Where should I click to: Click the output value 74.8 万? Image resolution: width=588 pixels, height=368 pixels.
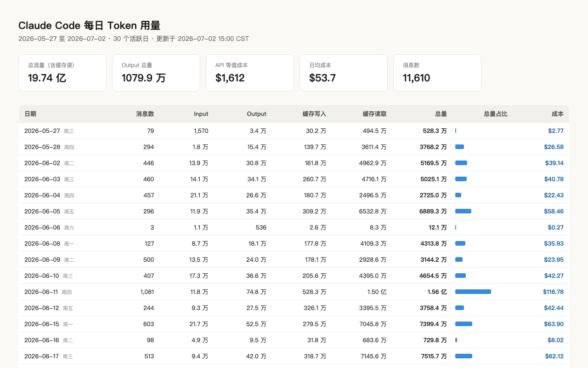(x=256, y=292)
